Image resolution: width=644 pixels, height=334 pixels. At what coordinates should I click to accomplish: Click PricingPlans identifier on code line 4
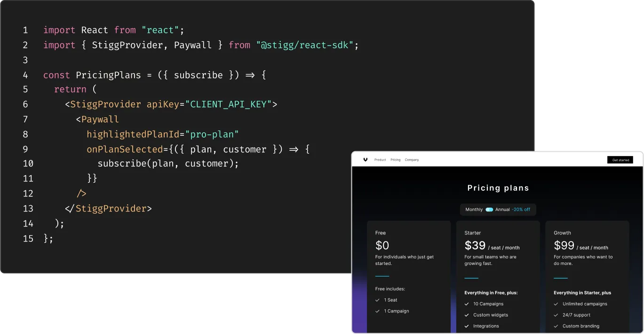pyautogui.click(x=108, y=75)
